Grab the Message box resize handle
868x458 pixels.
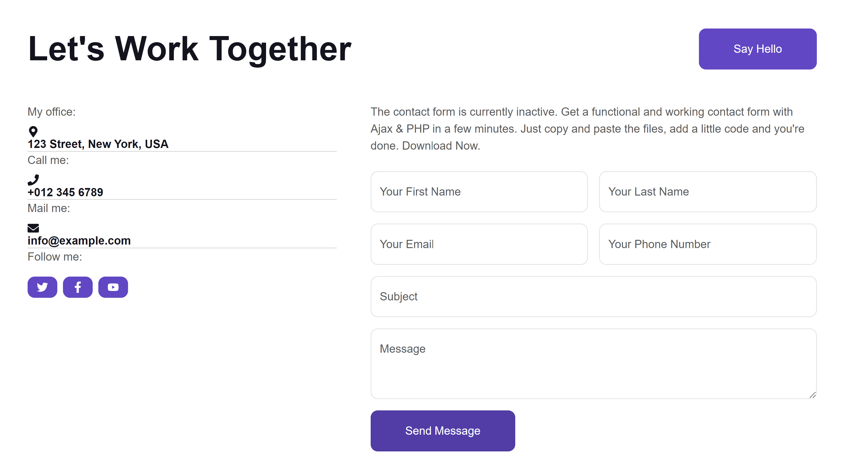[812, 395]
